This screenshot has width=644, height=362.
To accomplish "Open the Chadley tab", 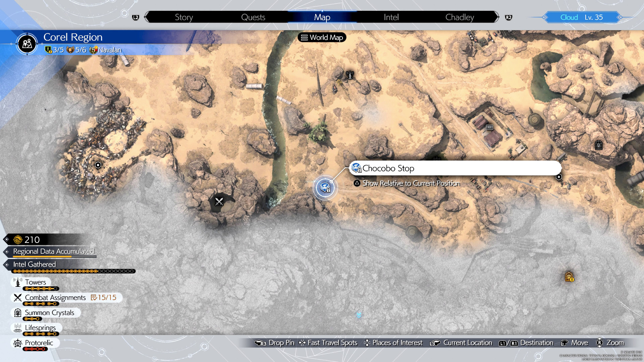I will [460, 17].
